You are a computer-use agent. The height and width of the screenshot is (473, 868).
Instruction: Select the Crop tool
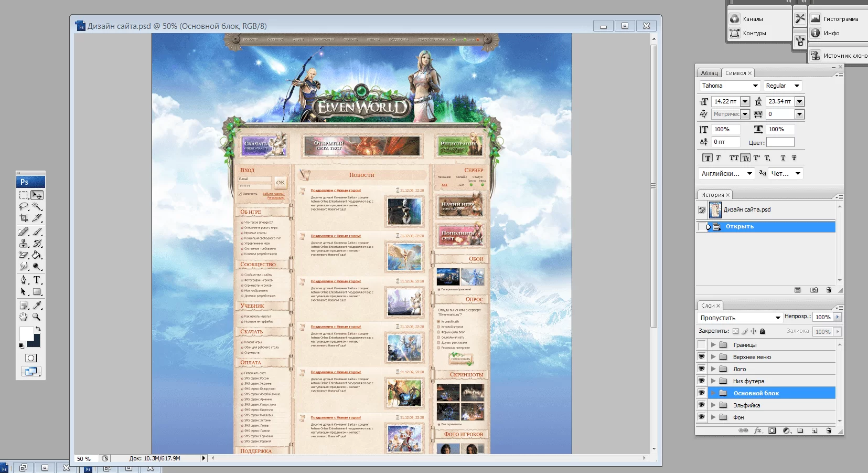point(24,218)
